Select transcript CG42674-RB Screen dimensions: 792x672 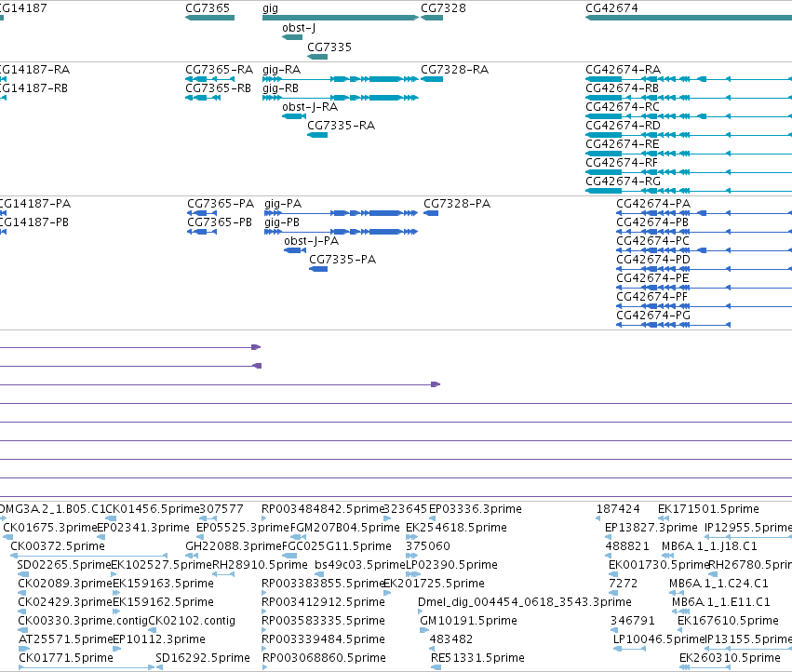[689, 98]
